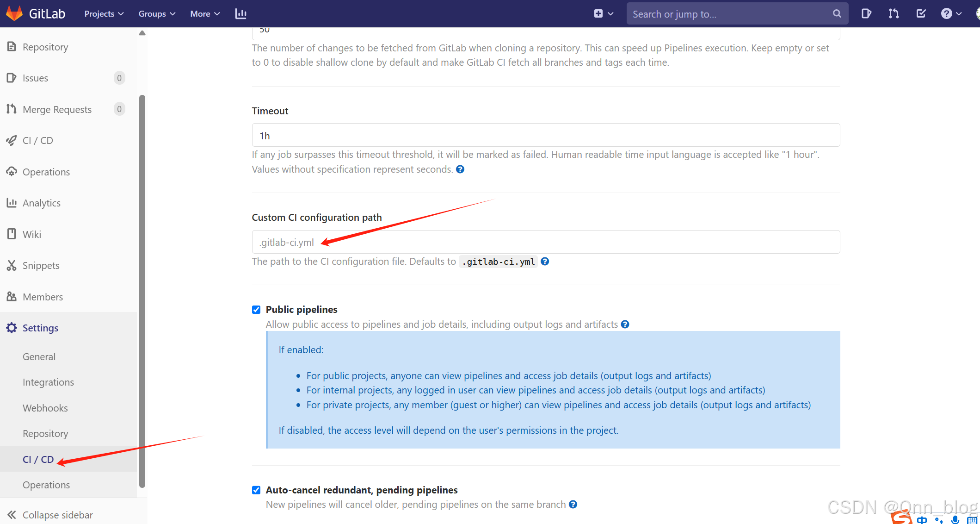Image resolution: width=980 pixels, height=524 pixels.
Task: Open the Groups dropdown
Action: (156, 13)
